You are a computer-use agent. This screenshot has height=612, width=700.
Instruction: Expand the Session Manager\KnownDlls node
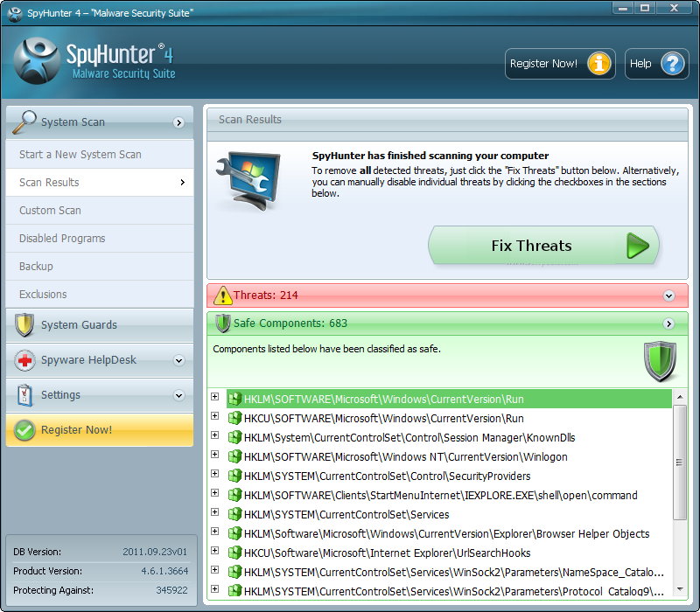point(214,435)
